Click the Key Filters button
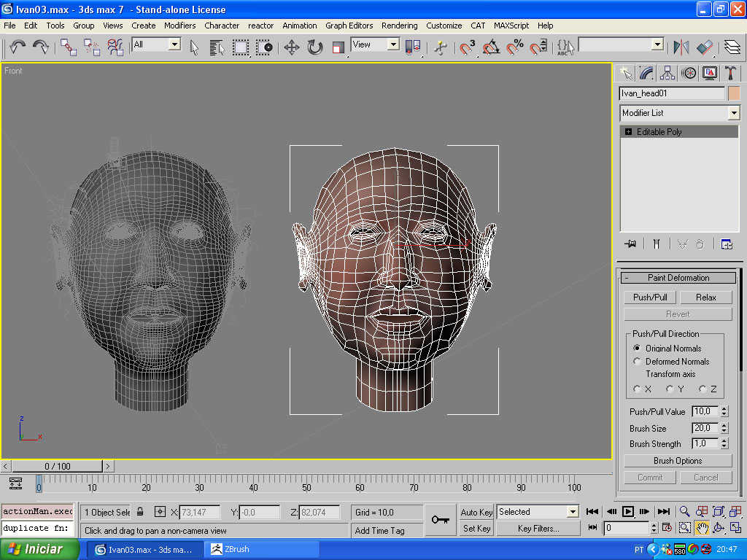 pyautogui.click(x=538, y=529)
